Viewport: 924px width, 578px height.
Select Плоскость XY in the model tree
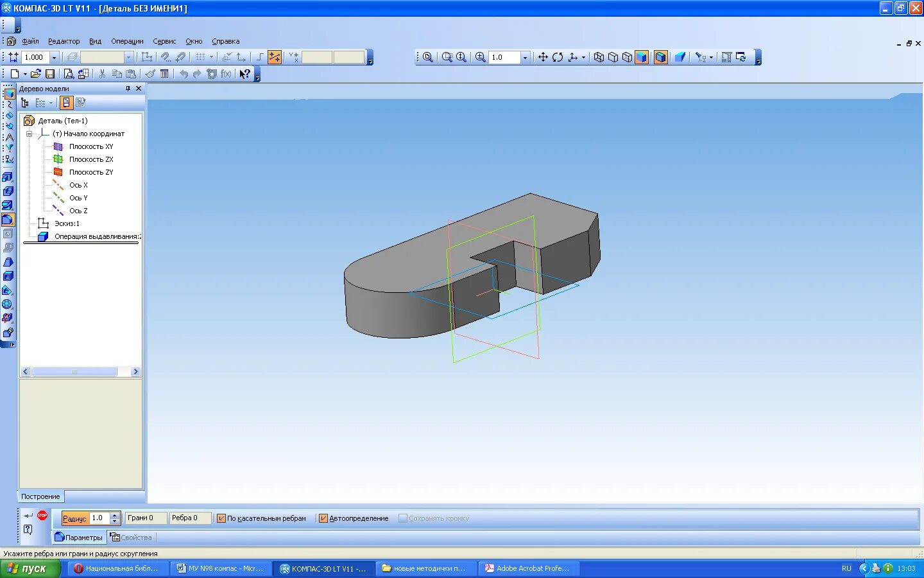tap(91, 146)
